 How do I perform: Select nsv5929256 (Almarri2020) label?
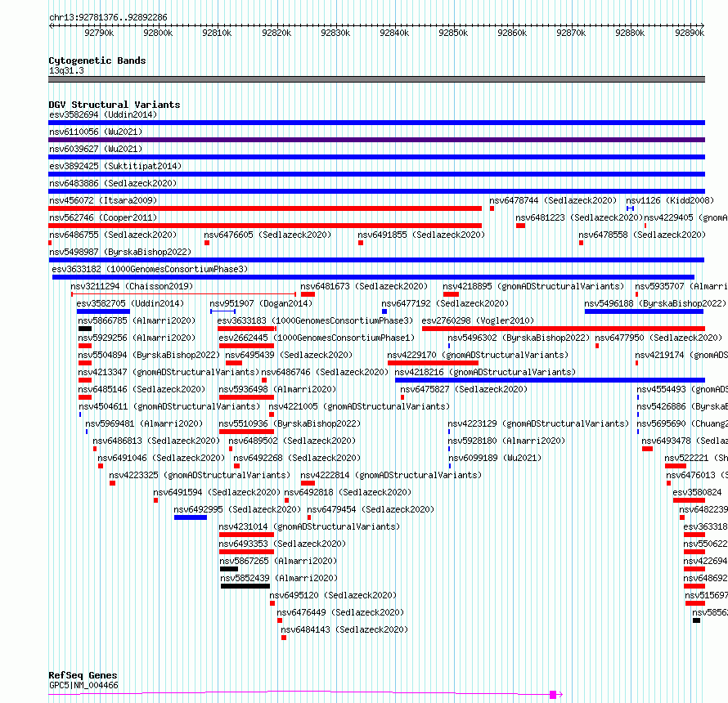(137, 338)
